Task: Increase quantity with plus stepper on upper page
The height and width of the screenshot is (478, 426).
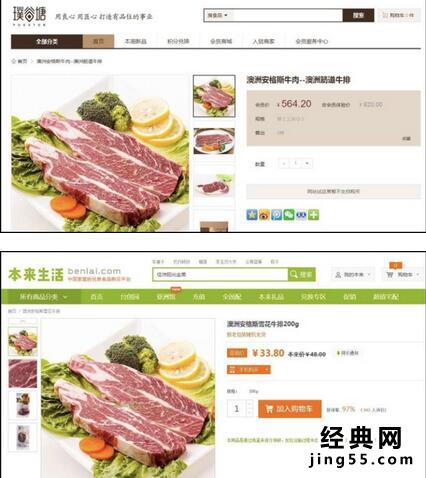Action: [x=307, y=163]
